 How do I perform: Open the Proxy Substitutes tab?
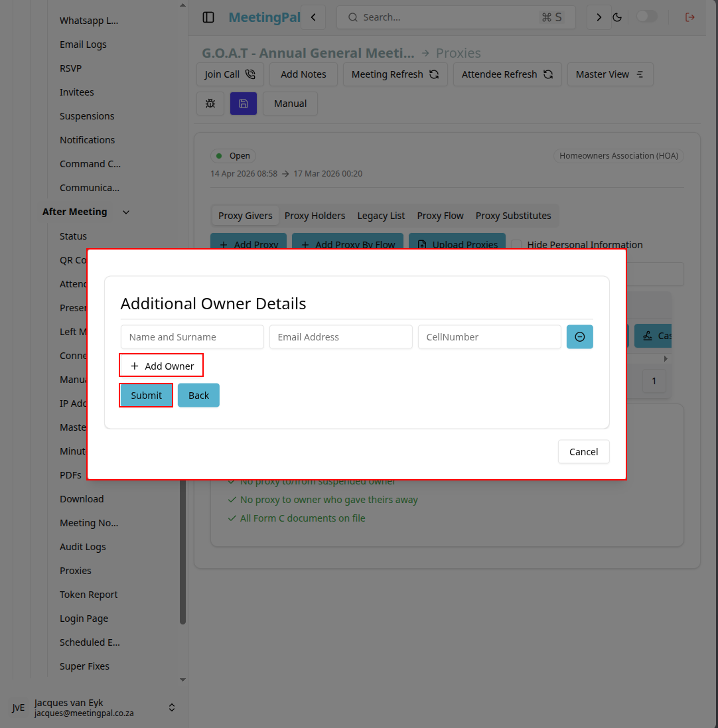pos(514,216)
